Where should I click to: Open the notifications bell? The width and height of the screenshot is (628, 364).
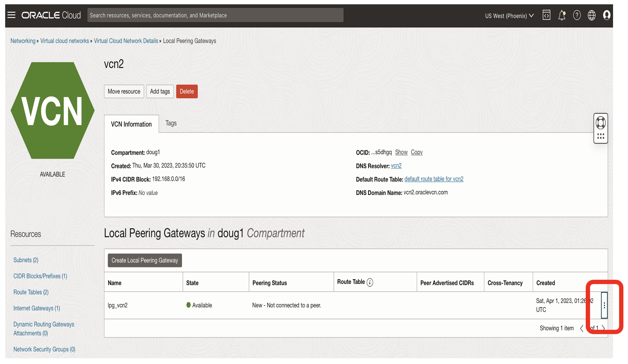(562, 15)
